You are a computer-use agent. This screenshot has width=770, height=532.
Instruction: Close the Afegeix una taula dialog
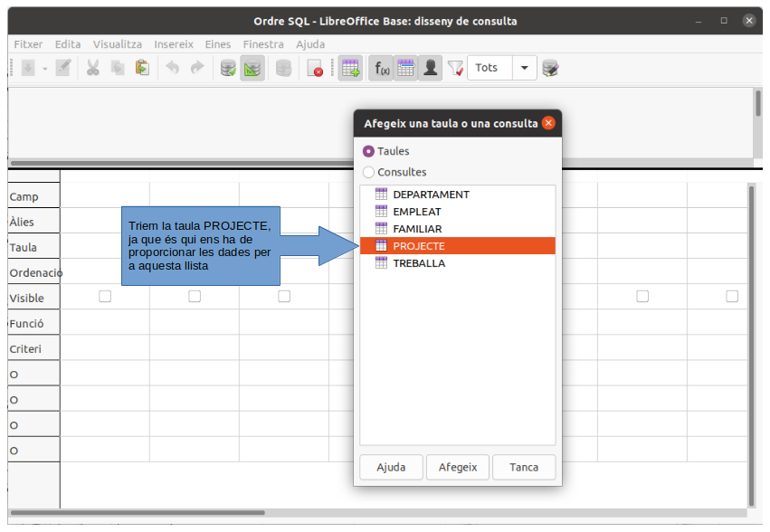pos(548,123)
